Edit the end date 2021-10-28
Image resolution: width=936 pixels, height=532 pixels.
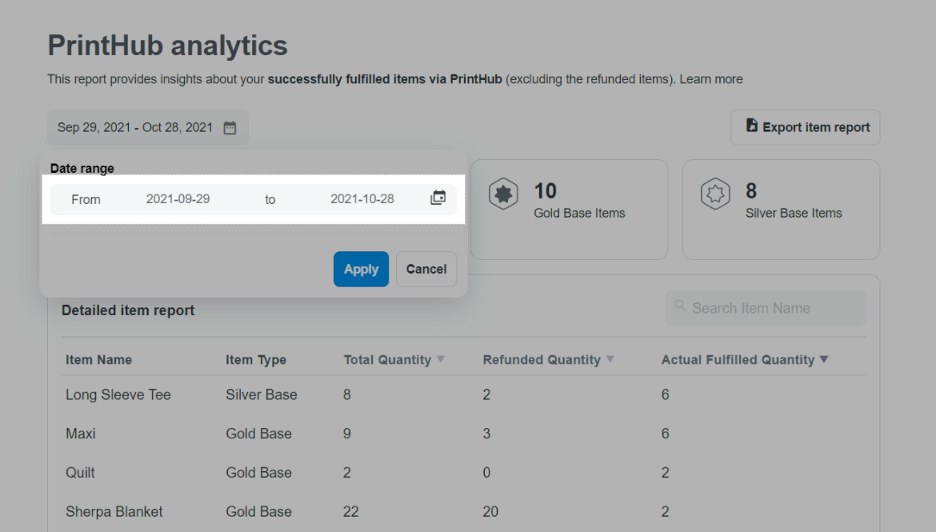click(362, 199)
